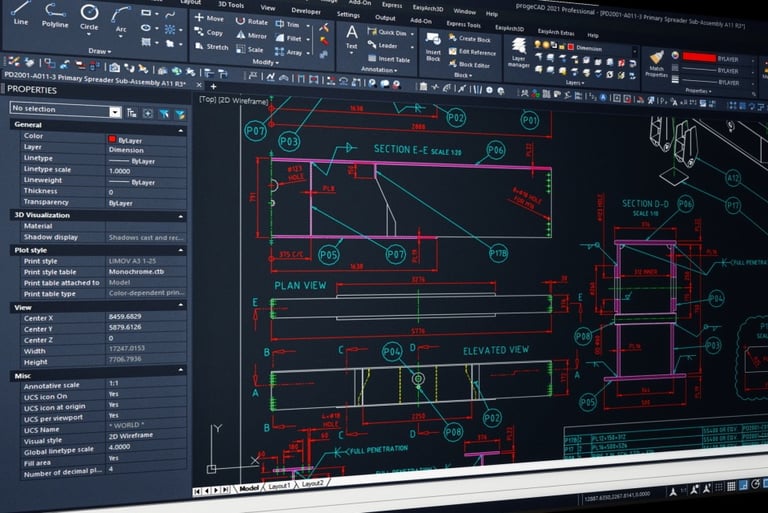Viewport: 768px width, 513px height.
Task: Open the Array tool
Action: [289, 52]
